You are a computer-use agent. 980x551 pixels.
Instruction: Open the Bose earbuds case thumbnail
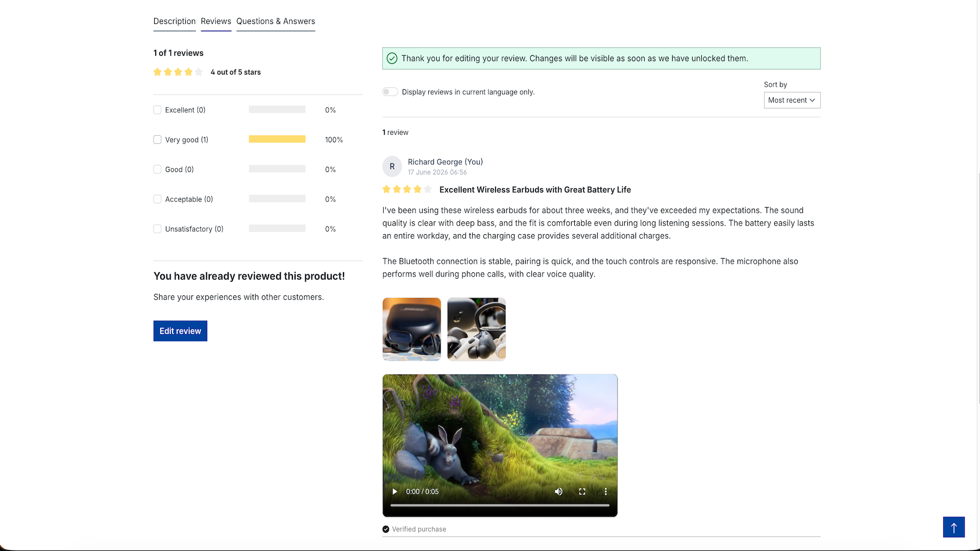point(411,329)
